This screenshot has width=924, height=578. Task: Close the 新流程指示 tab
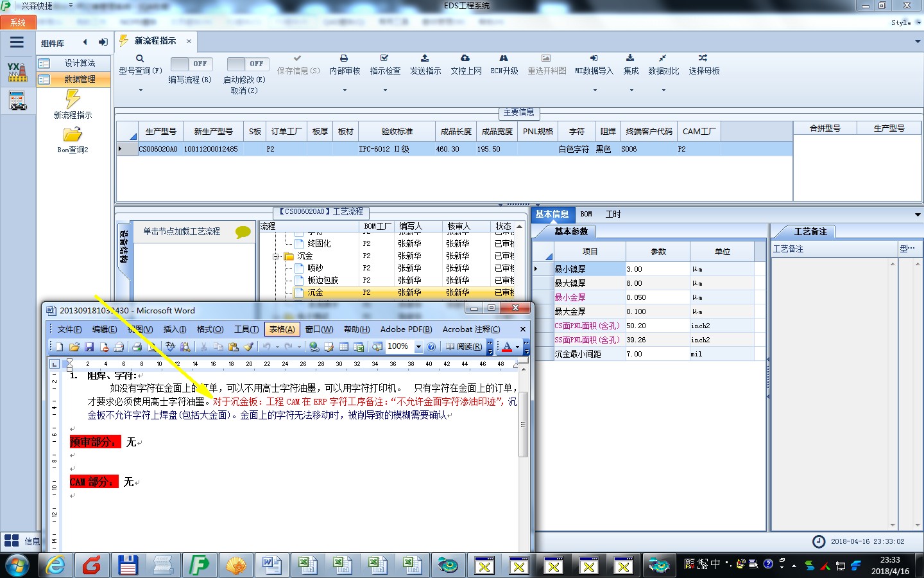189,41
